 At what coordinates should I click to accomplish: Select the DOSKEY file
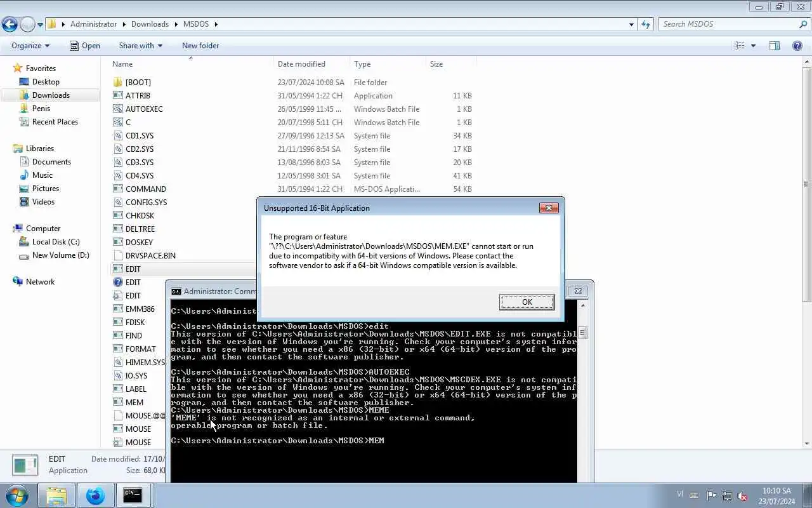[x=139, y=243]
